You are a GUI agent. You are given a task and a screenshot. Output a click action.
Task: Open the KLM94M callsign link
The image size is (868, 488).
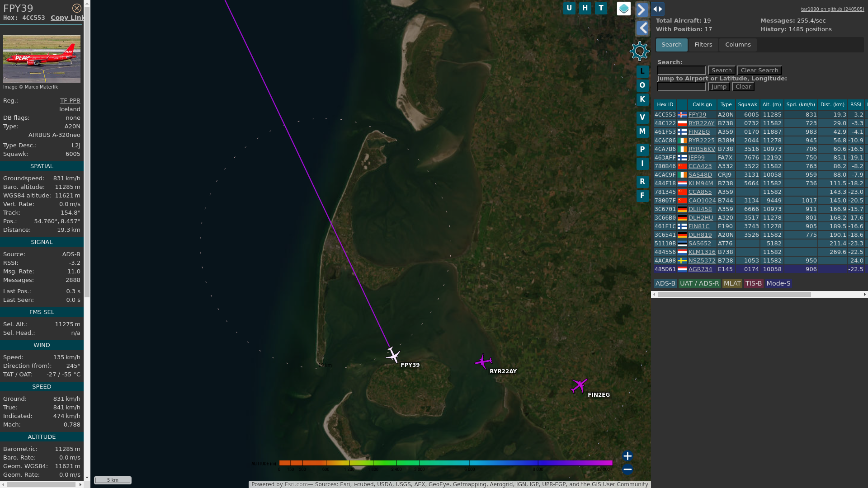coord(701,183)
